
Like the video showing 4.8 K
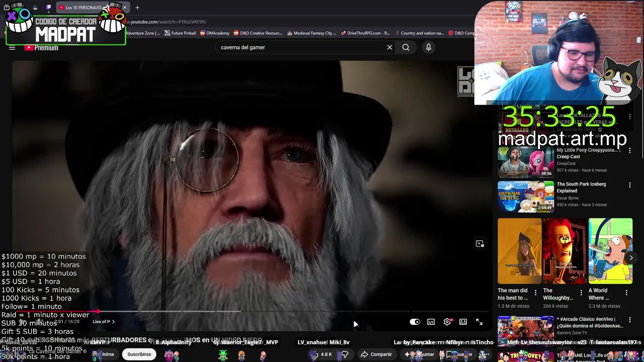click(x=321, y=354)
